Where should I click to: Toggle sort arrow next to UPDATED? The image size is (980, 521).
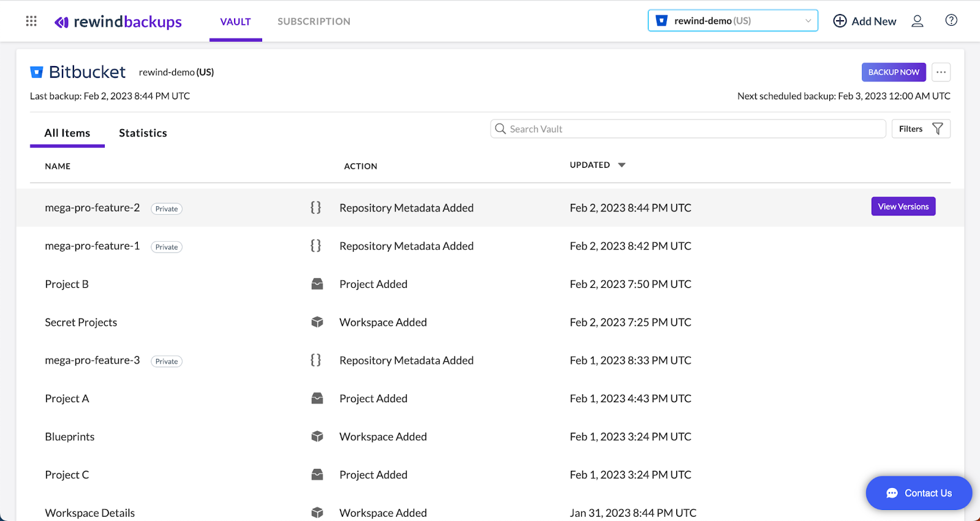click(x=622, y=165)
